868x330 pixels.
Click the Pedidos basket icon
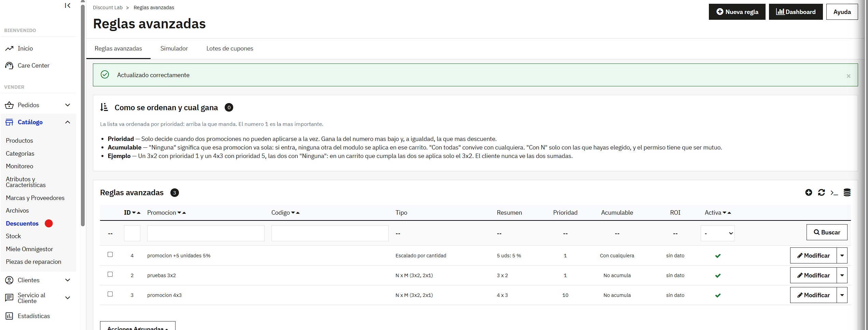tap(9, 105)
